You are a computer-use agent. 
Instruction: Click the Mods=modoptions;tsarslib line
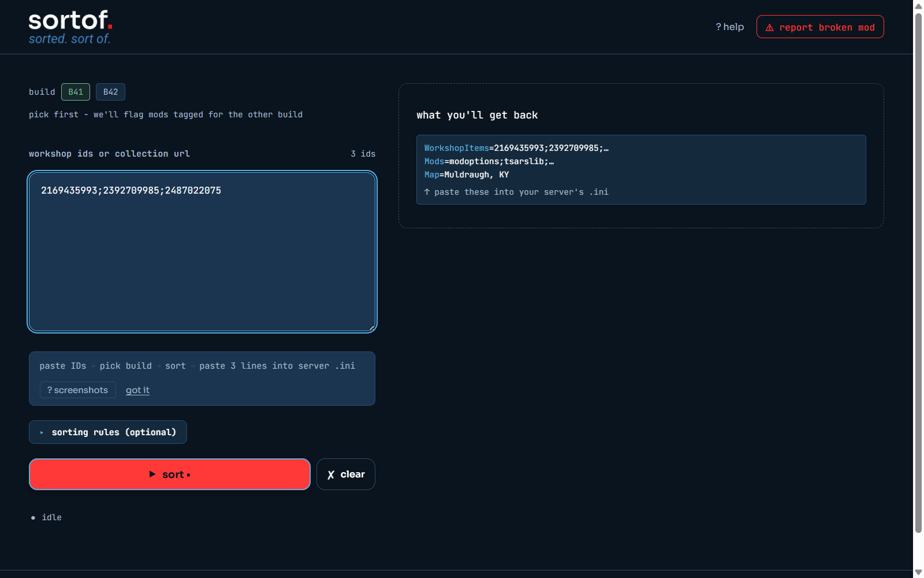(x=489, y=161)
